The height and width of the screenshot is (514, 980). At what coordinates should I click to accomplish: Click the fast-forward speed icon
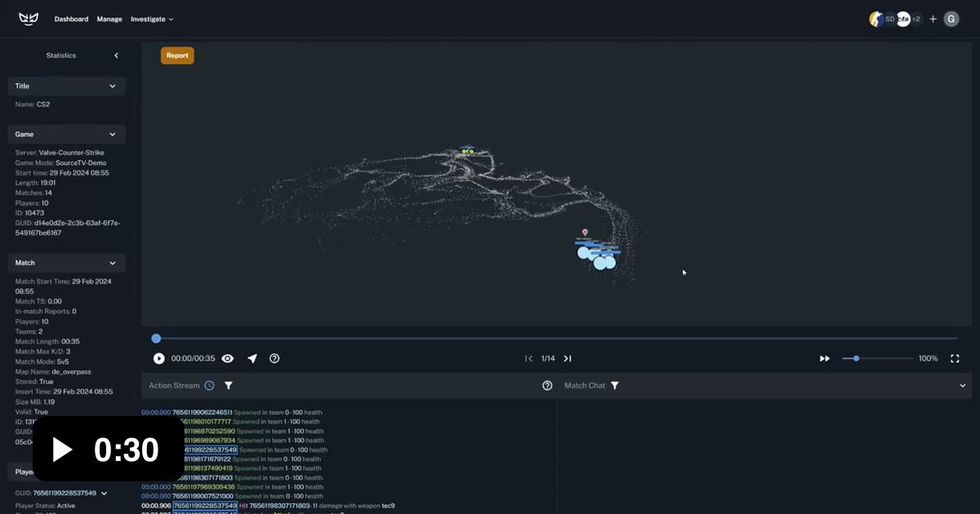tap(825, 358)
